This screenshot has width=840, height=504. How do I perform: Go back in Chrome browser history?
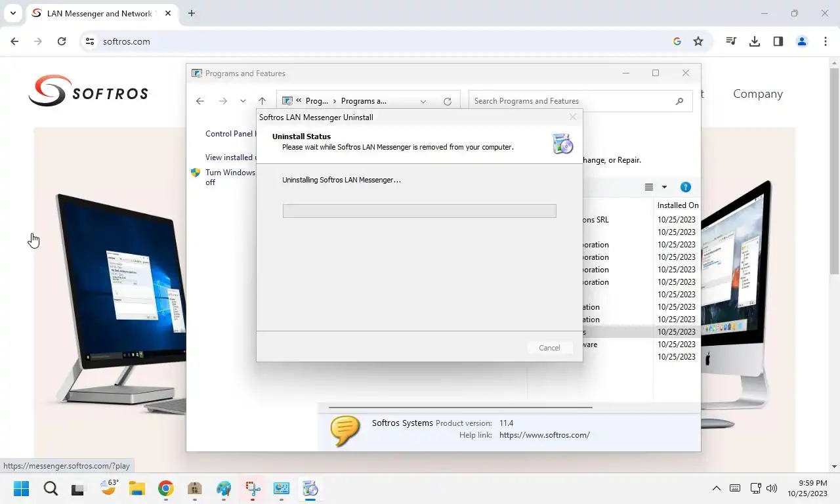(14, 41)
